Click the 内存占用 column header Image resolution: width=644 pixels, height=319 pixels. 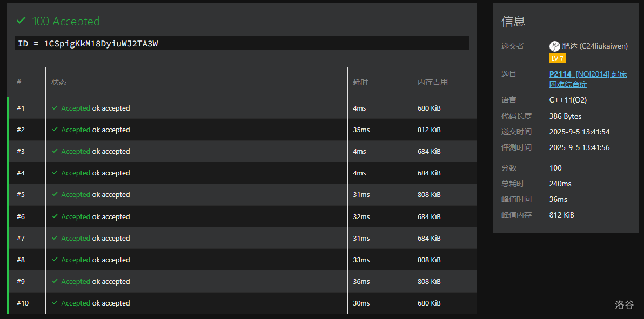click(432, 82)
